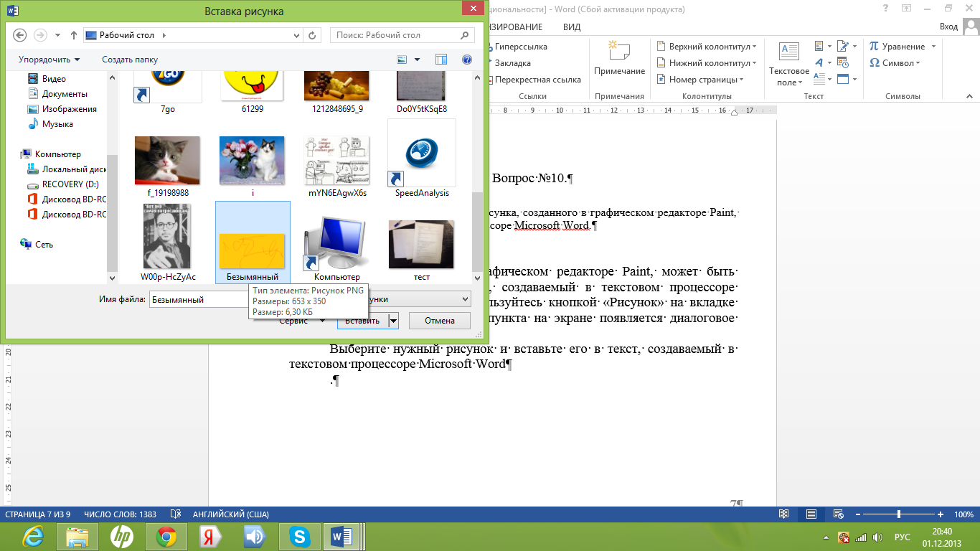Open the file type filter dropdown
Image resolution: width=980 pixels, height=551 pixels.
tap(465, 299)
